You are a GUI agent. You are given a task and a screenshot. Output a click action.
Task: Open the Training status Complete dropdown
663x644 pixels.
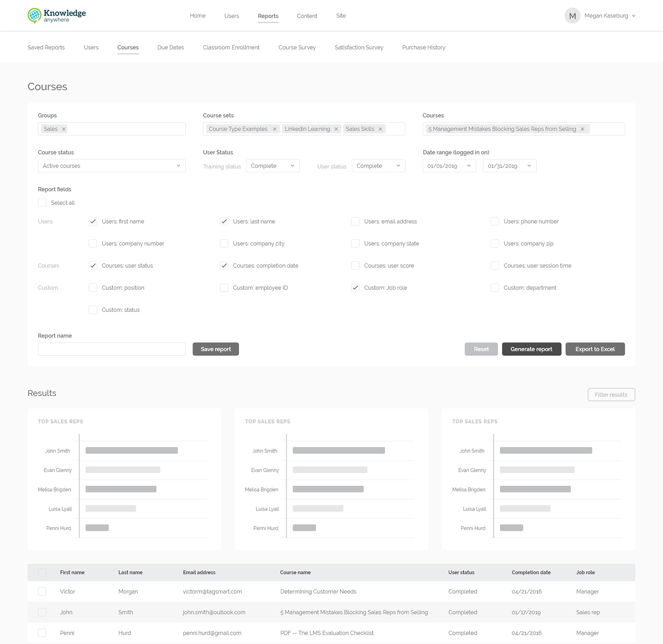pyautogui.click(x=272, y=165)
